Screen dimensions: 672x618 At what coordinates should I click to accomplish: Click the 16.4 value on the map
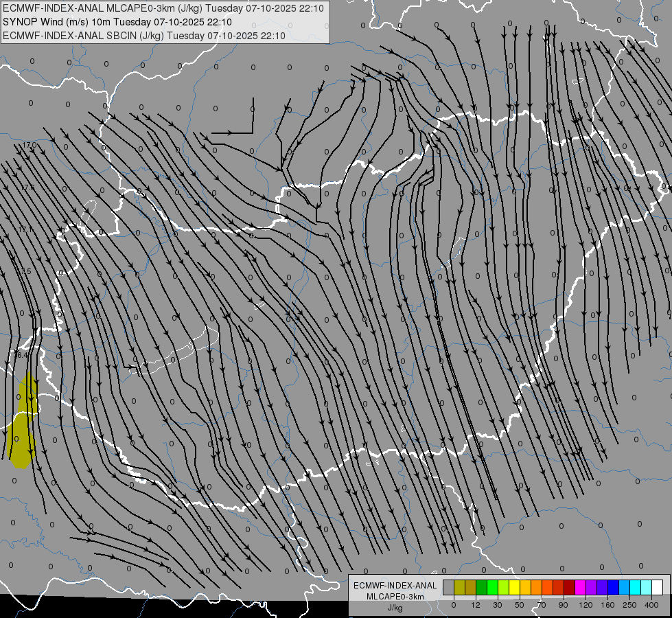point(21,355)
